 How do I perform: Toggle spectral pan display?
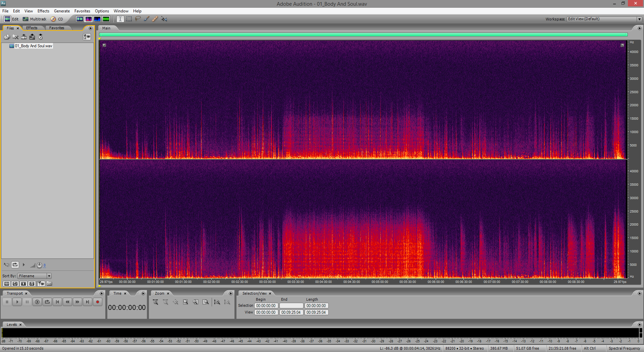[97, 19]
